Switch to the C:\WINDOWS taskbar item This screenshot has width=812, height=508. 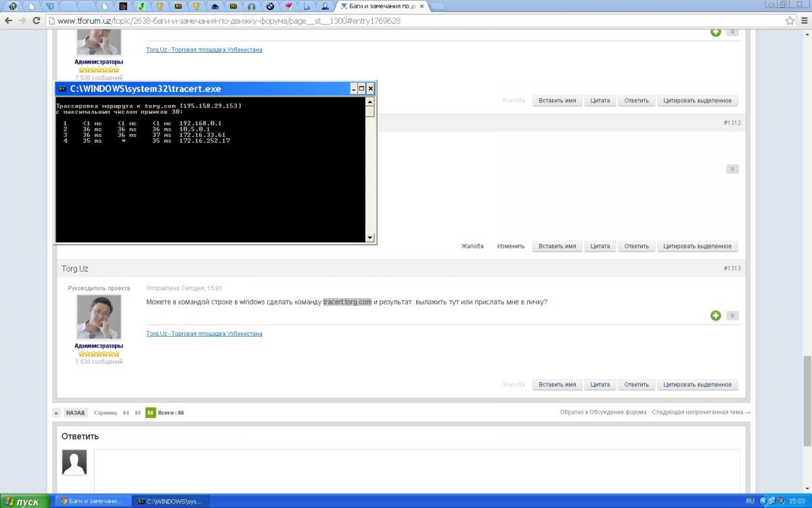(x=171, y=501)
